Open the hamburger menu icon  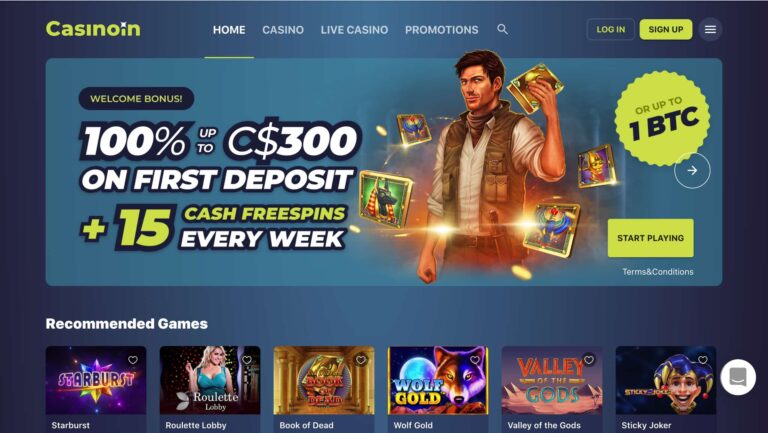coord(710,29)
